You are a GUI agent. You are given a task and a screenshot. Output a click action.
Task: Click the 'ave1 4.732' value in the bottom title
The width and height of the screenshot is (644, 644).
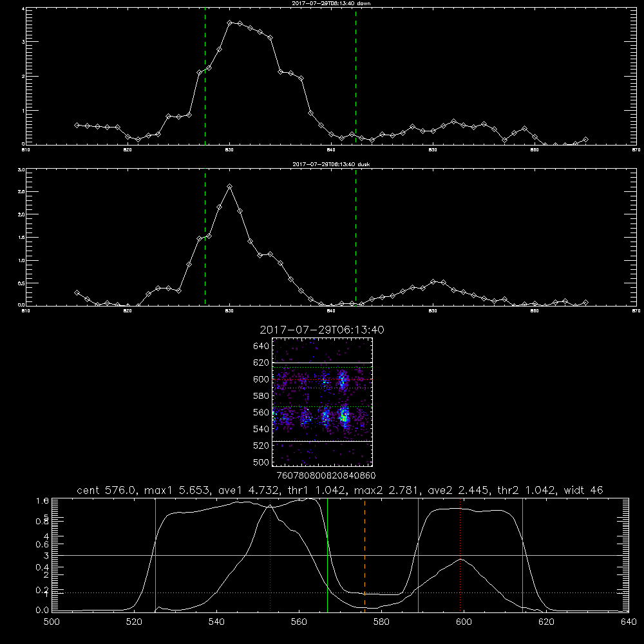[250, 490]
